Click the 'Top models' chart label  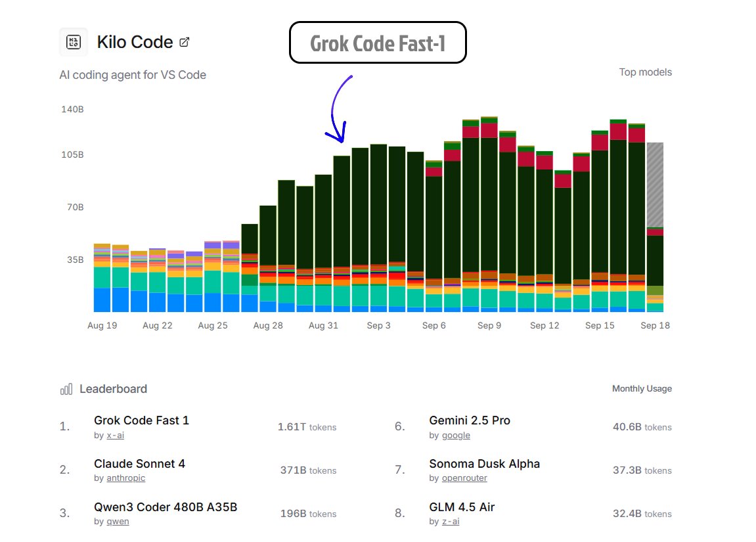tap(645, 72)
